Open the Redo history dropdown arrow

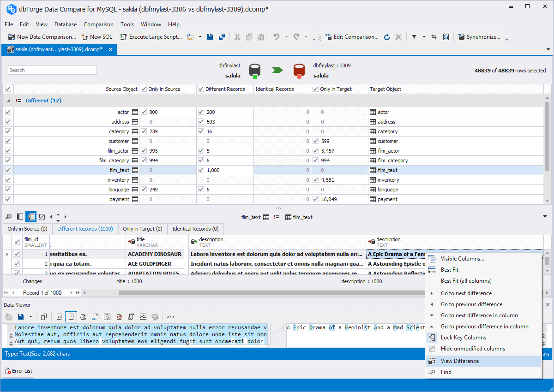(306, 37)
